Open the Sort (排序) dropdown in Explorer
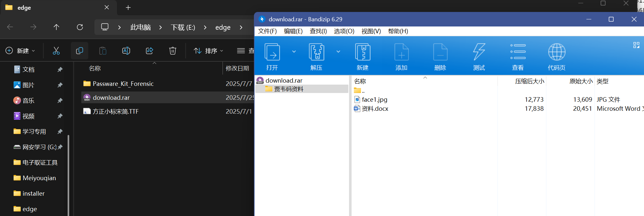The image size is (644, 216). point(209,51)
